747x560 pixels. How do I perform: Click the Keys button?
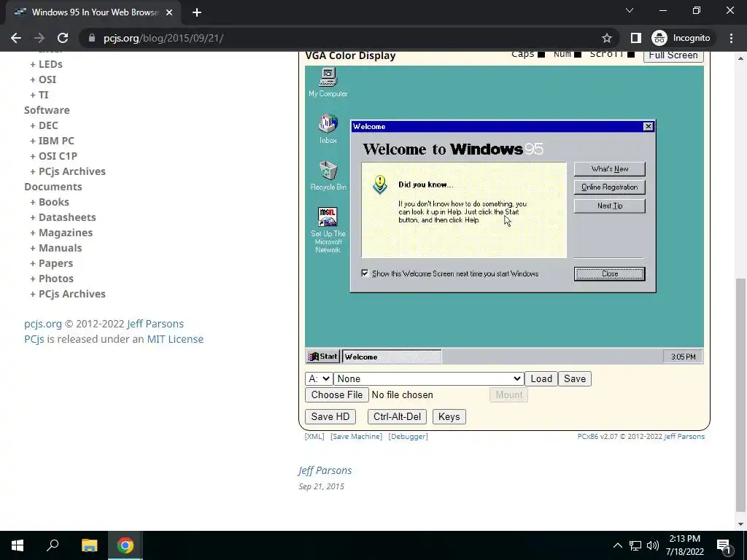449,416
